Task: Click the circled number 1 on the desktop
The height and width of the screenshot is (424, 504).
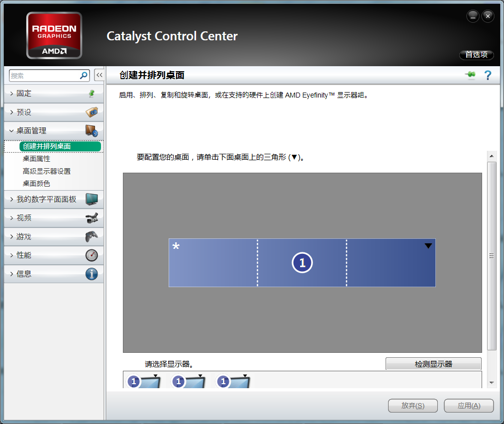Action: (302, 263)
